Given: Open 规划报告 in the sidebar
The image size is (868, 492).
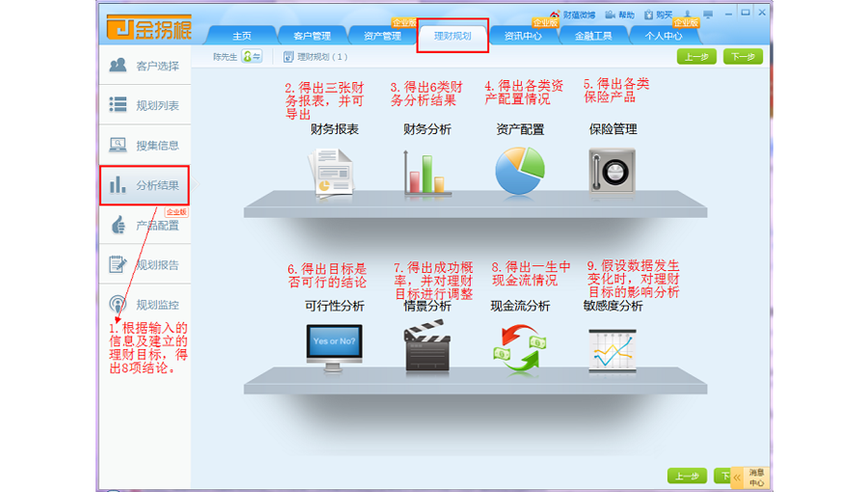Looking at the screenshot, I should click(145, 264).
